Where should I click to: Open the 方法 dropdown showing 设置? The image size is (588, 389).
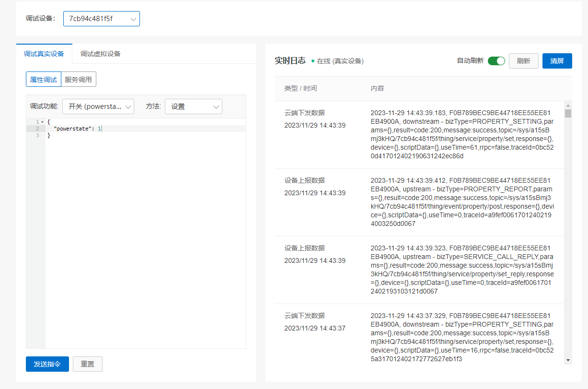pos(194,106)
